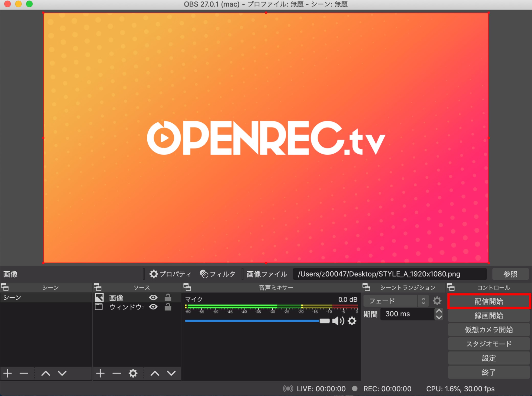
Task: Click the LIVE streaming status icon
Action: click(288, 389)
